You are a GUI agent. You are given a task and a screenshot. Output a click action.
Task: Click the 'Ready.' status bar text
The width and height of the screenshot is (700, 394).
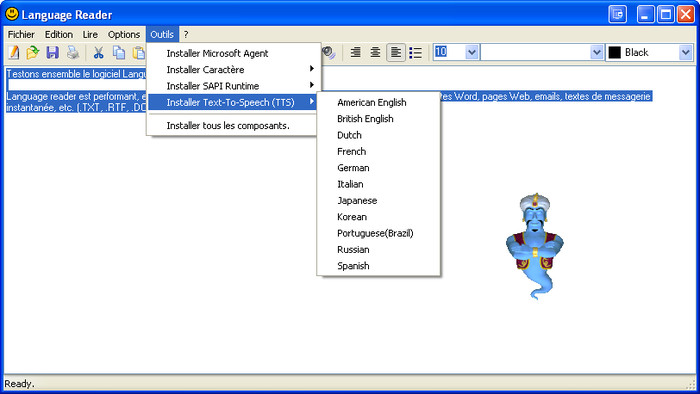coord(19,384)
